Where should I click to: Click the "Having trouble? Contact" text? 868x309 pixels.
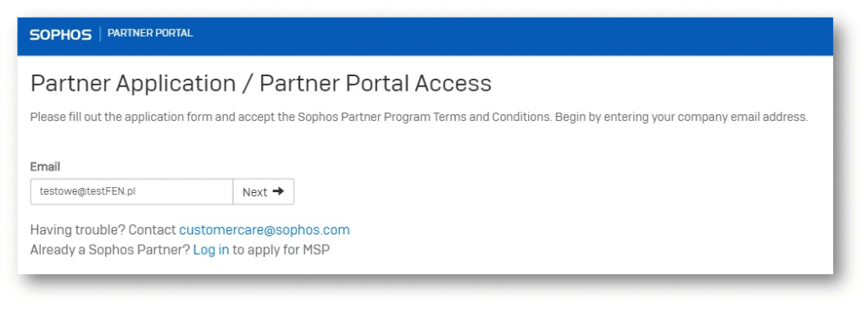(103, 230)
